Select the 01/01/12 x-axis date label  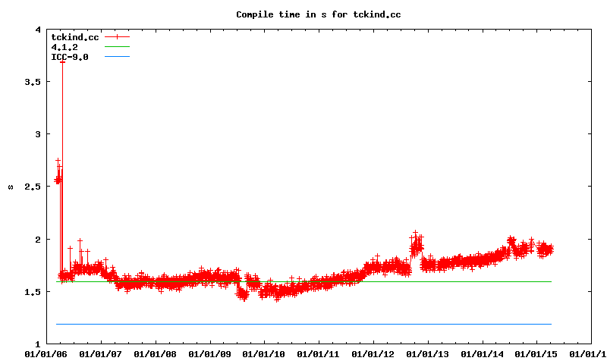tap(373, 353)
